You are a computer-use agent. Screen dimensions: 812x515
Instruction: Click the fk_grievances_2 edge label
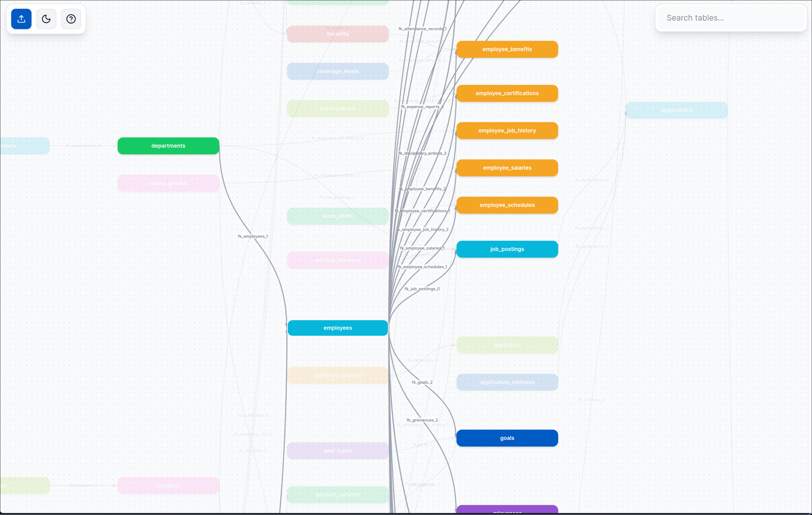(422, 420)
